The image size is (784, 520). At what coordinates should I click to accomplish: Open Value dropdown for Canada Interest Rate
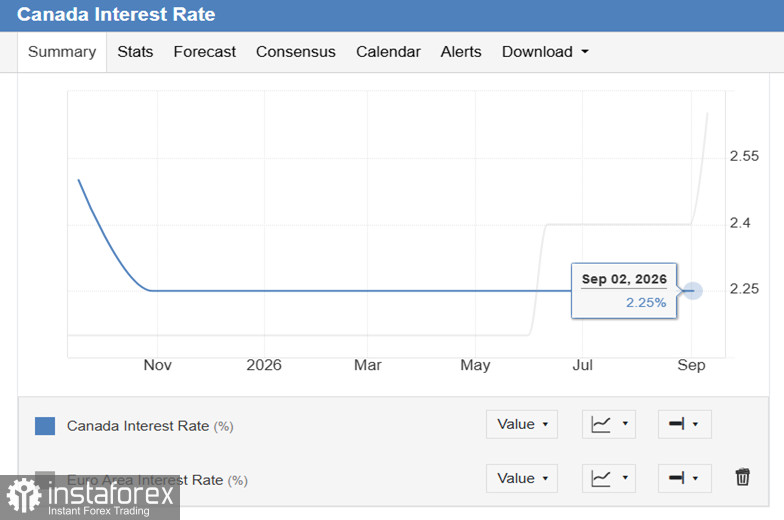pos(522,424)
